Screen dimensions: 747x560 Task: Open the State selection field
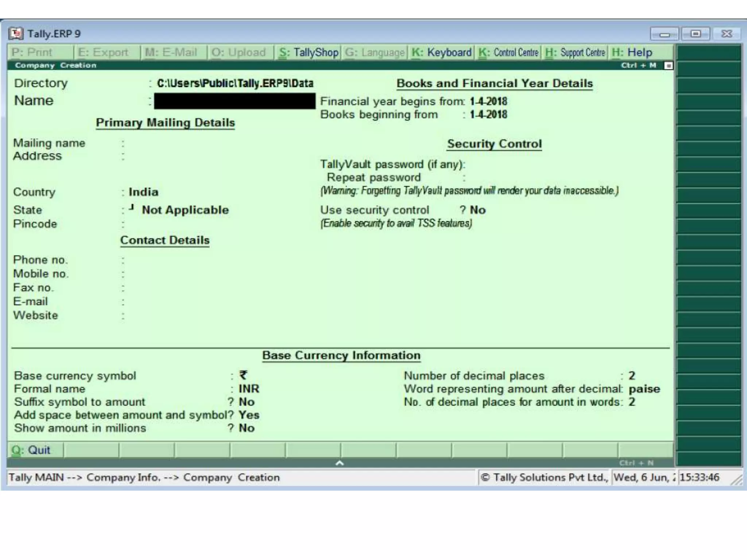click(x=185, y=210)
